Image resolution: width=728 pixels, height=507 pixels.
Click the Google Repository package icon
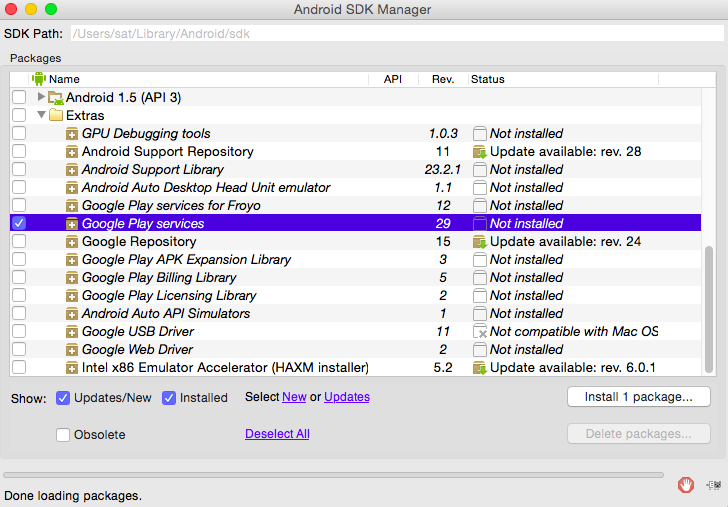click(72, 242)
